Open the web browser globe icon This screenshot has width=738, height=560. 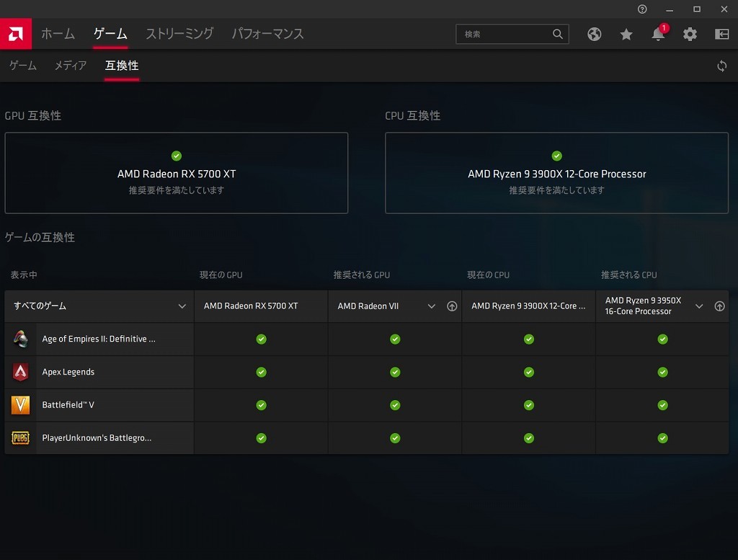pyautogui.click(x=594, y=34)
